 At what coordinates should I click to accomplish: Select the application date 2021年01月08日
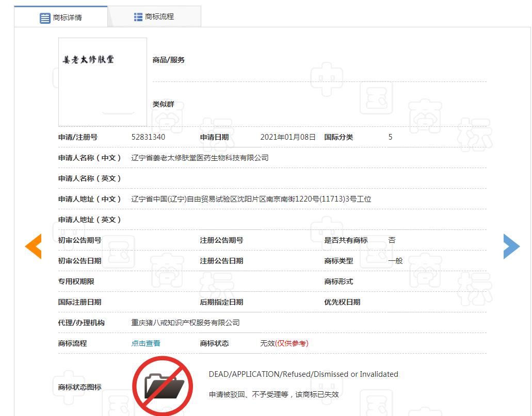(x=288, y=137)
